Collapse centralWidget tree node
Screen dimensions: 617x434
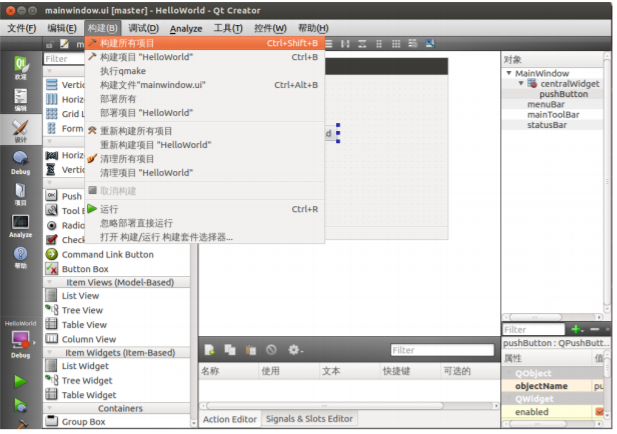coord(521,83)
